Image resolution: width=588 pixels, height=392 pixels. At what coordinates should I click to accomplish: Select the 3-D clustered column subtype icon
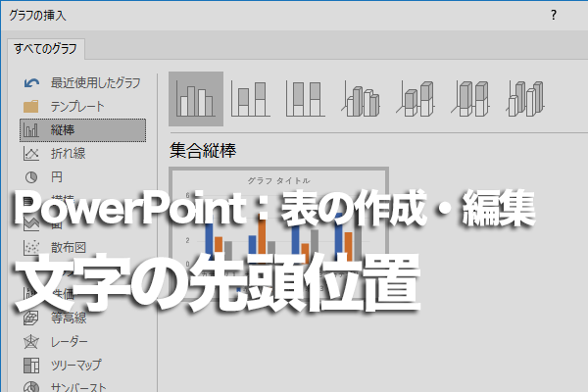[x=361, y=99]
